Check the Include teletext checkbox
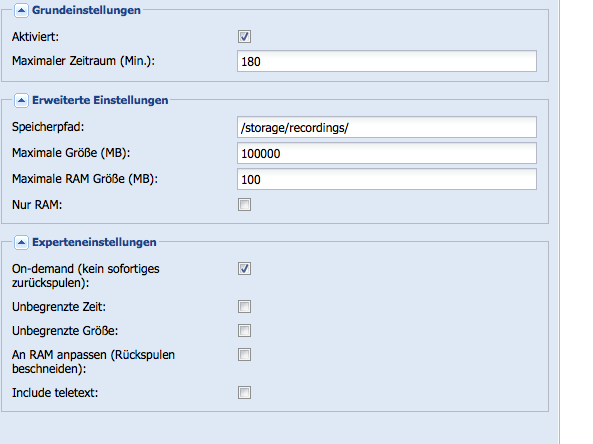This screenshot has width=593, height=444. tap(244, 393)
